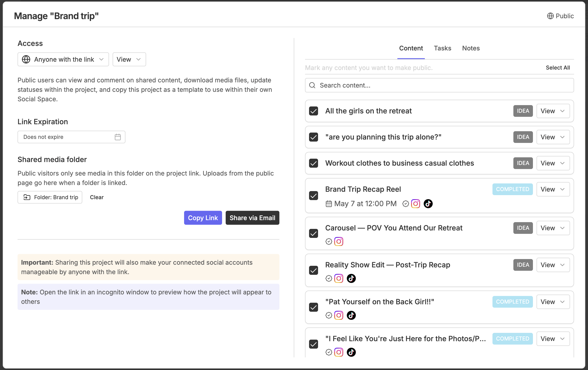
Task: Switch to the Notes tab
Action: coord(471,48)
